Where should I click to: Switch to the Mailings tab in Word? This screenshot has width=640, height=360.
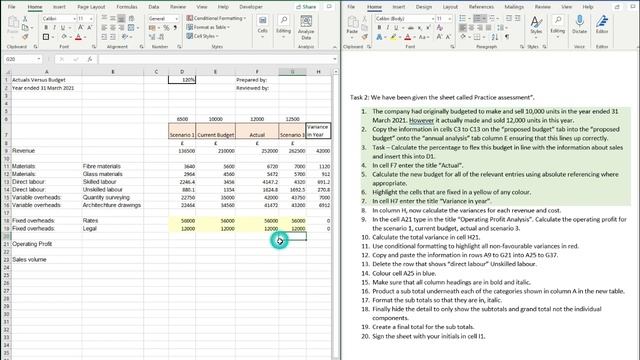(514, 7)
